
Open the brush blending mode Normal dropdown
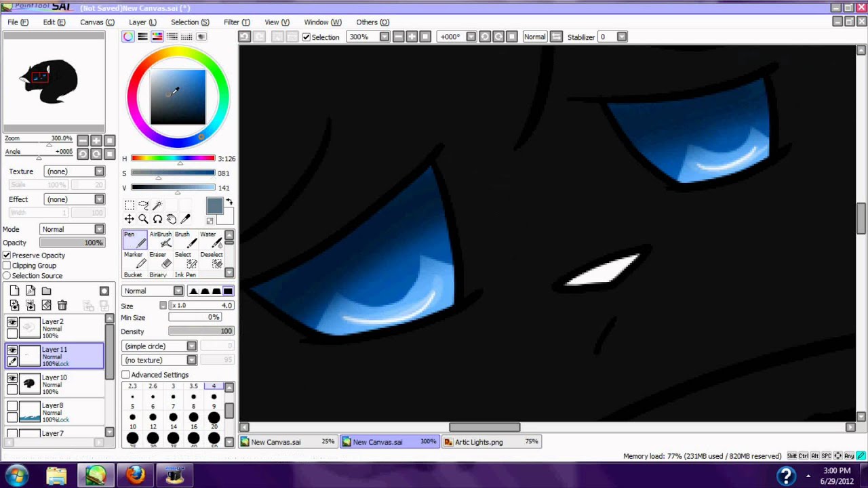153,291
